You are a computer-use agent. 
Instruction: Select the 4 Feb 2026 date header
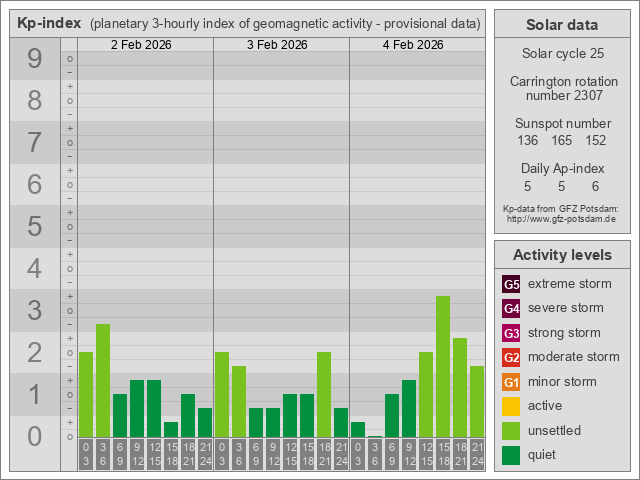pos(413,45)
